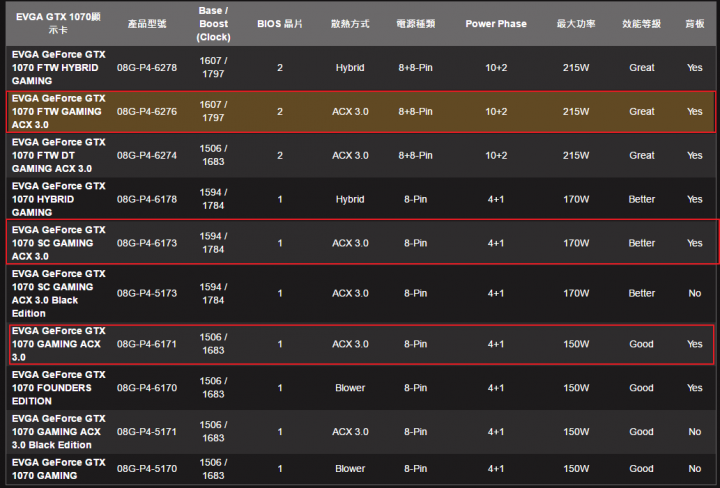Viewport: 720px width, 488px height.
Task: Select model number '08G-P4-6276'
Action: click(x=147, y=112)
